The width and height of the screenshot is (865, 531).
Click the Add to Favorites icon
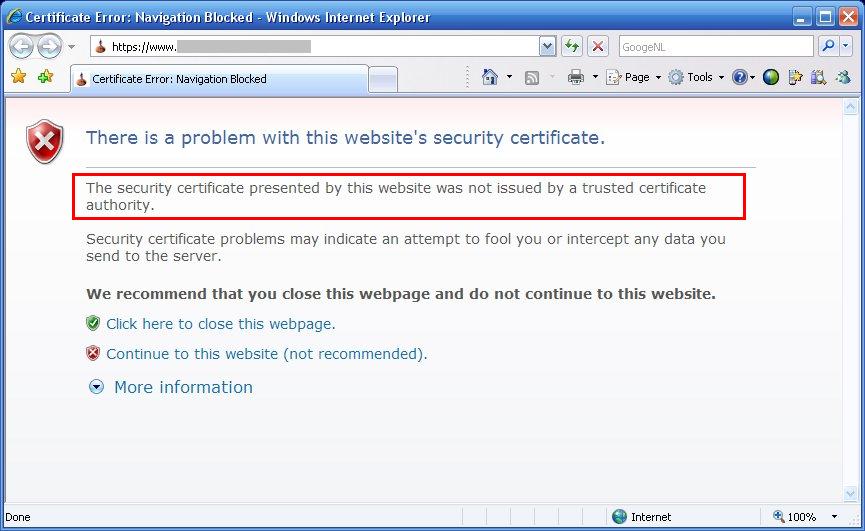pos(45,77)
